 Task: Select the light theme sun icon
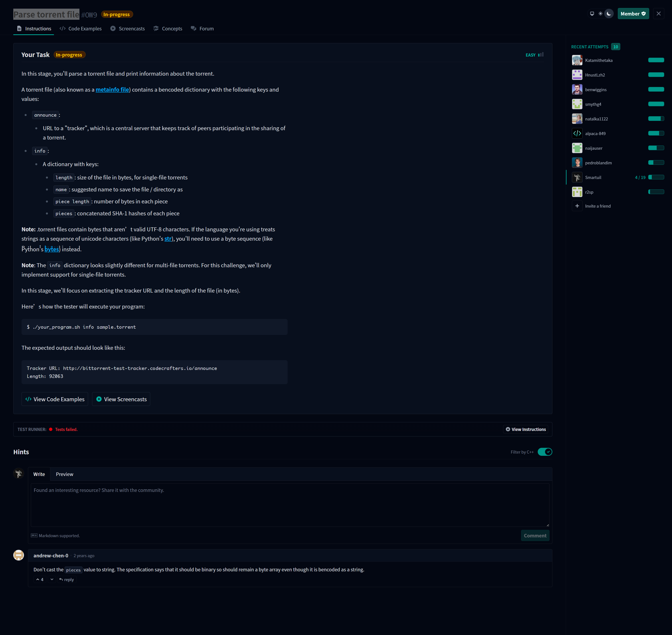point(601,14)
